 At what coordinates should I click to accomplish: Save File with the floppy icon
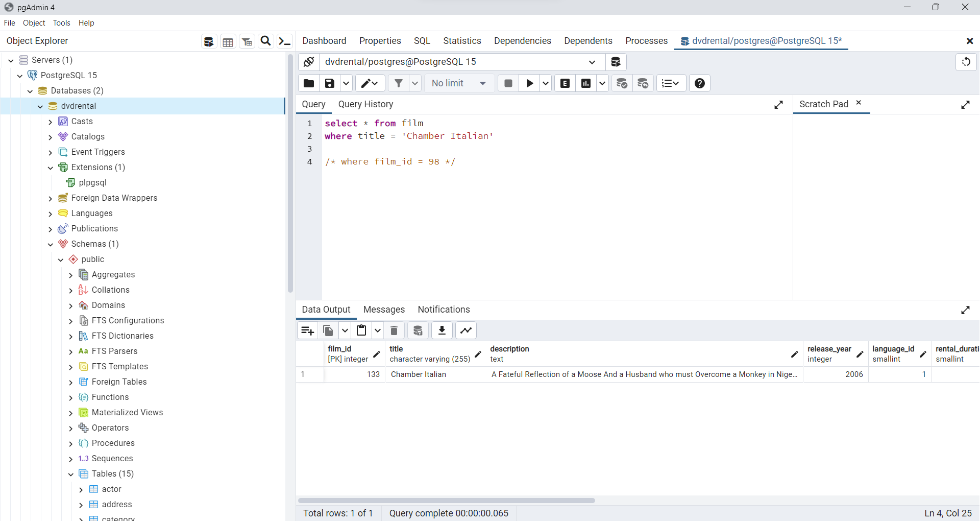(330, 83)
